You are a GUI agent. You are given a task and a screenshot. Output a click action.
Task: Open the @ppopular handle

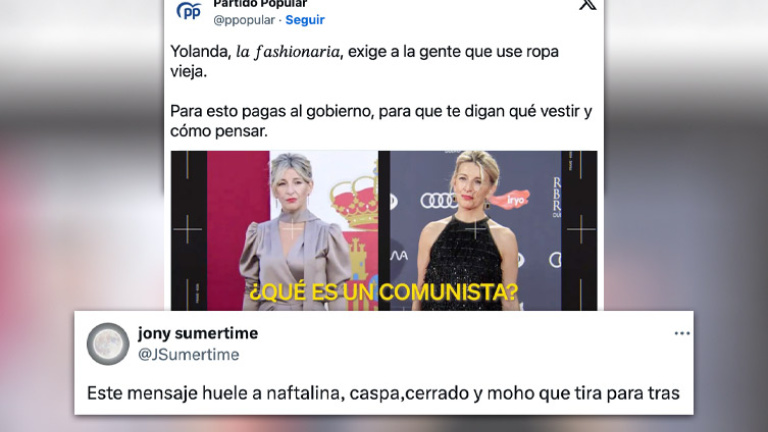[244, 20]
